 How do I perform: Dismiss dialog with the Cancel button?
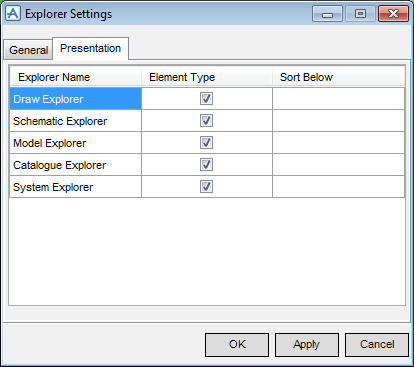377,345
